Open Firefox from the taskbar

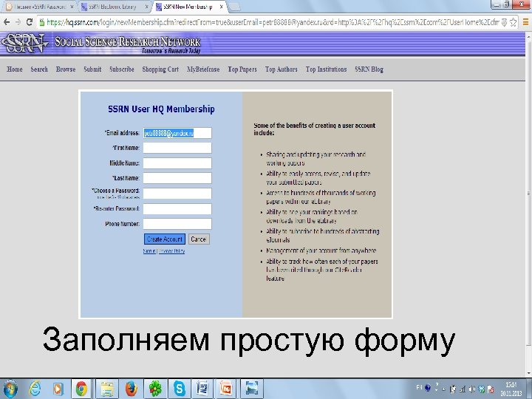(131, 389)
